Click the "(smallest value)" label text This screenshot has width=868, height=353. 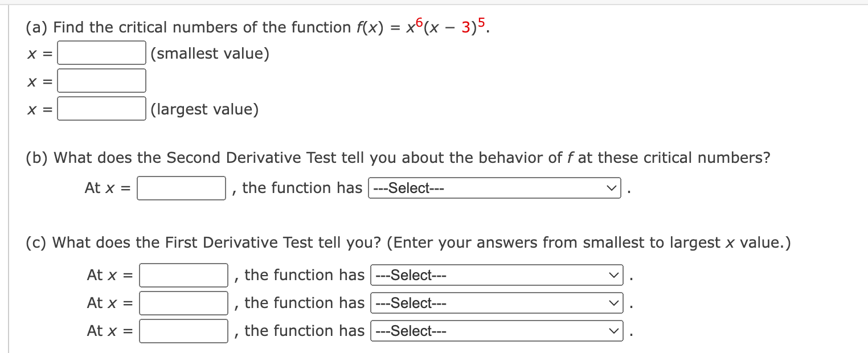210,54
